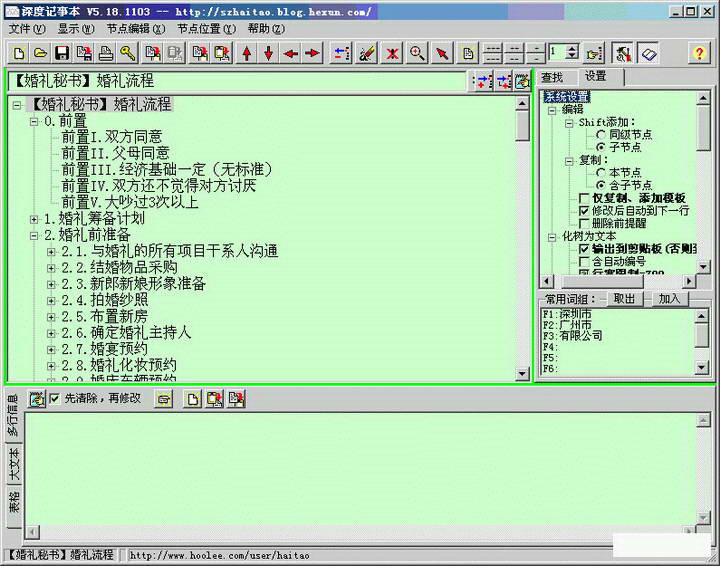Expand the 1.婚礼筹备计划 node

34,219
